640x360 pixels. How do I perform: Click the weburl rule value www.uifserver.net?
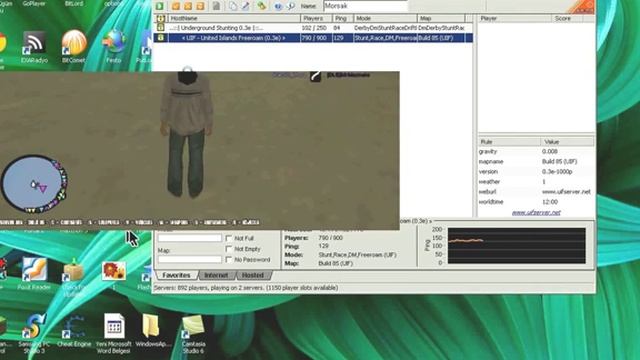click(566, 192)
